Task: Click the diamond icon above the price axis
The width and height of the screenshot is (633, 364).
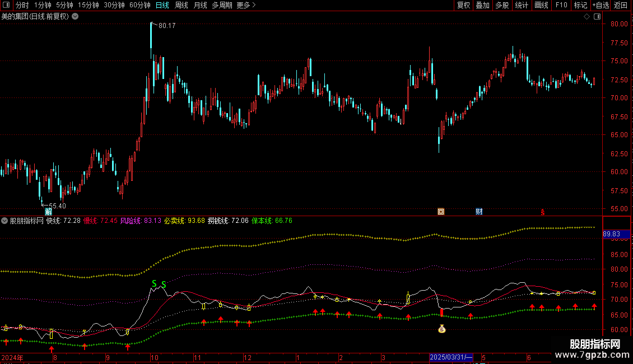Action: (x=587, y=17)
